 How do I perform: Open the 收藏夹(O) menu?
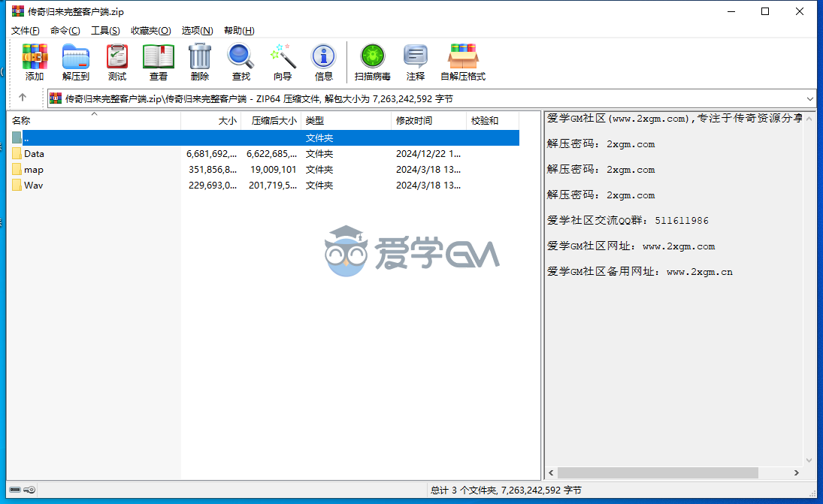click(150, 30)
